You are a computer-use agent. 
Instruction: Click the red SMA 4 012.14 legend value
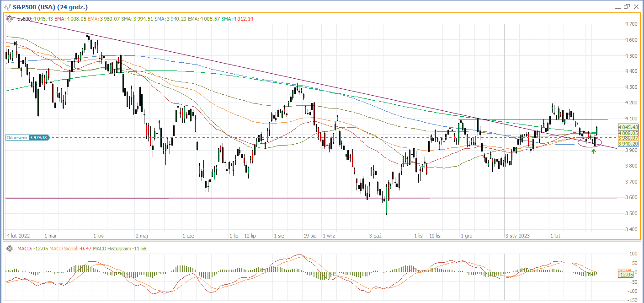pyautogui.click(x=243, y=19)
